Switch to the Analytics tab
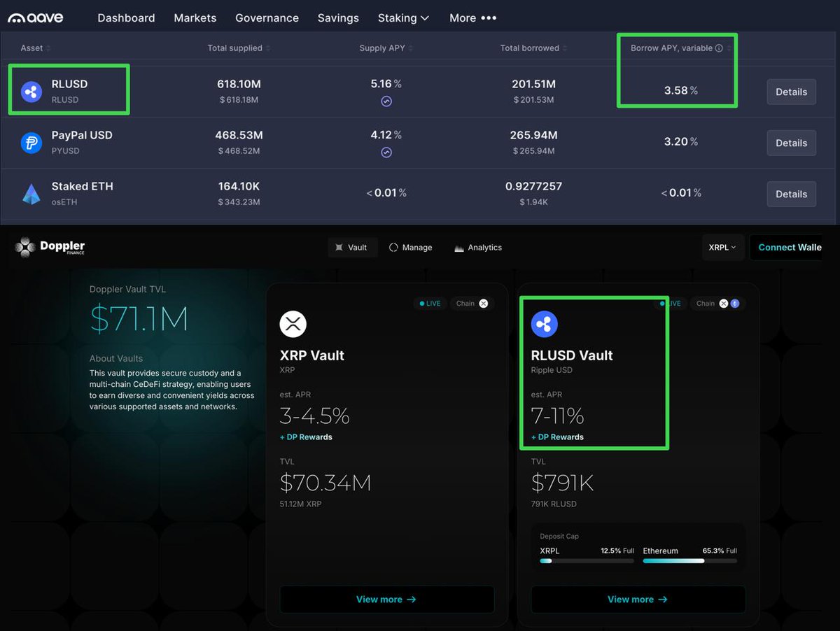This screenshot has height=631, width=840. click(478, 248)
